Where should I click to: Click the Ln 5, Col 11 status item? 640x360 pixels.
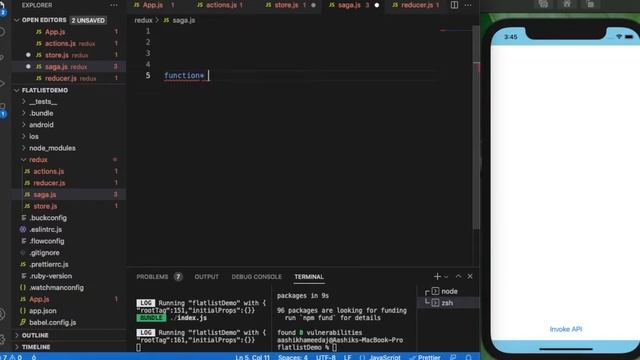(x=252, y=357)
